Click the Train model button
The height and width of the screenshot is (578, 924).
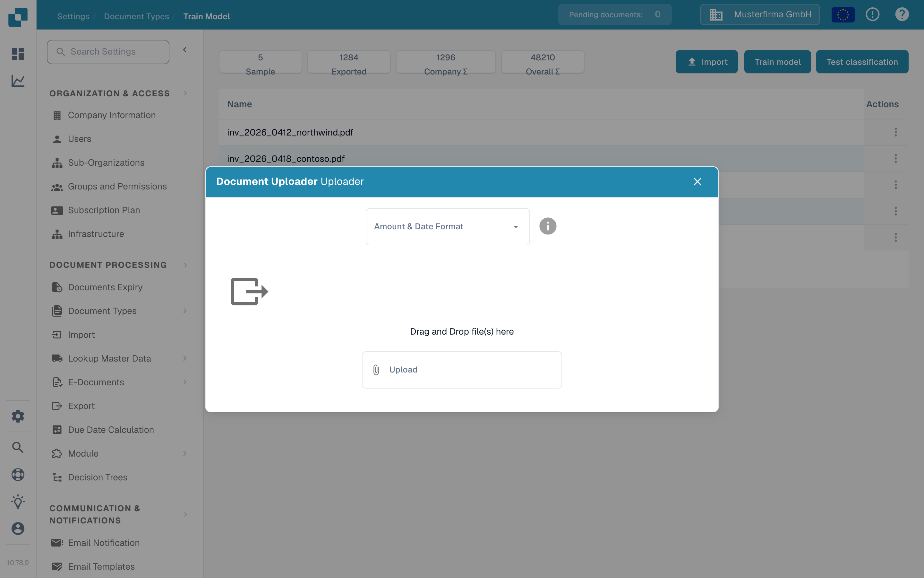(777, 62)
